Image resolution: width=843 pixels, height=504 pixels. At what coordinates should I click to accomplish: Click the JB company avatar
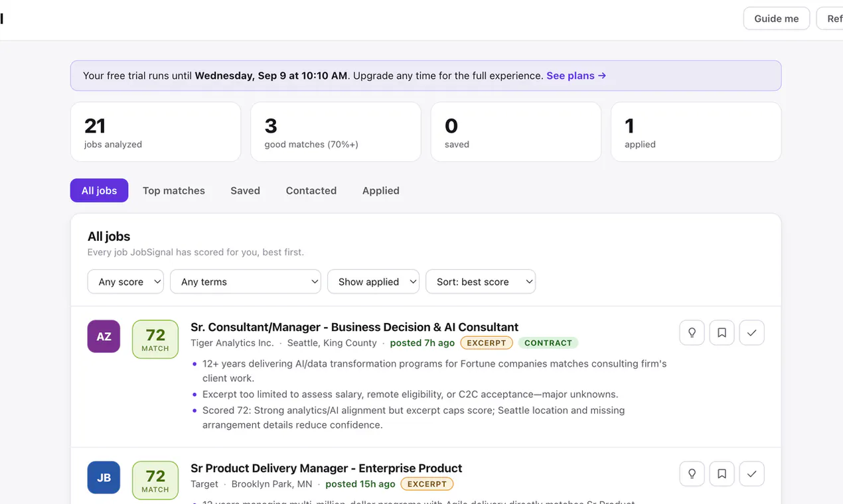click(x=104, y=477)
